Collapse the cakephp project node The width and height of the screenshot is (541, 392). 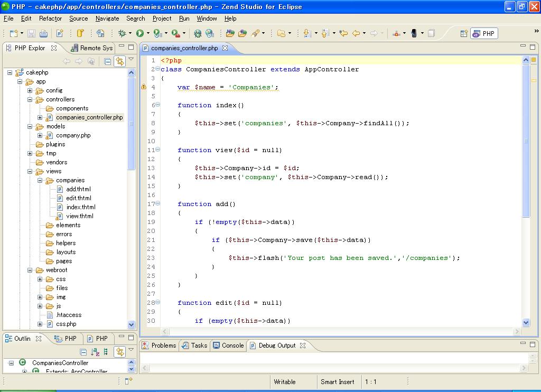pyautogui.click(x=10, y=72)
